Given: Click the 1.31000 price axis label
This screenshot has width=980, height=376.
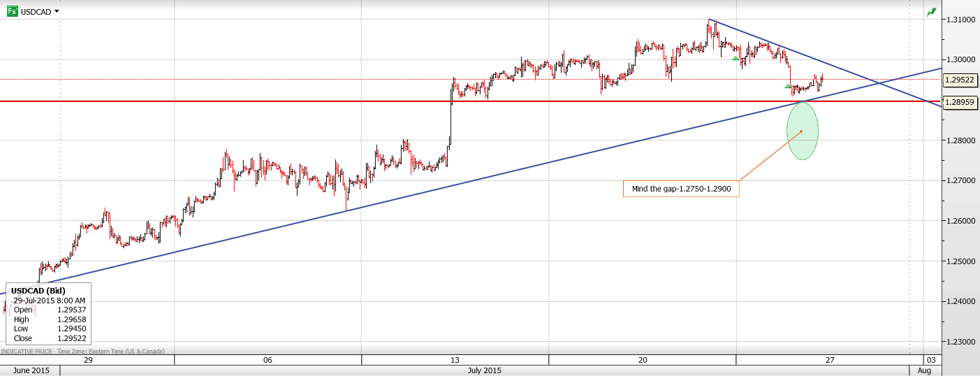Looking at the screenshot, I should [x=959, y=20].
